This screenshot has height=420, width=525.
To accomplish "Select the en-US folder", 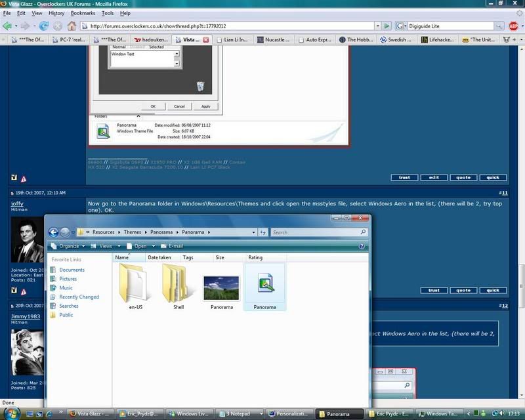I will click(x=136, y=287).
